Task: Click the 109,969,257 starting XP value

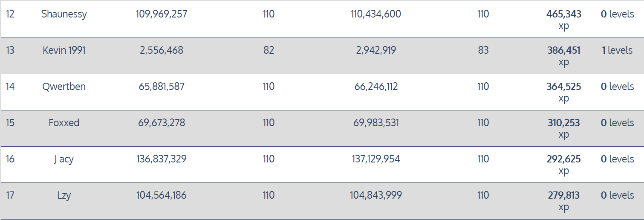Action: [162, 14]
